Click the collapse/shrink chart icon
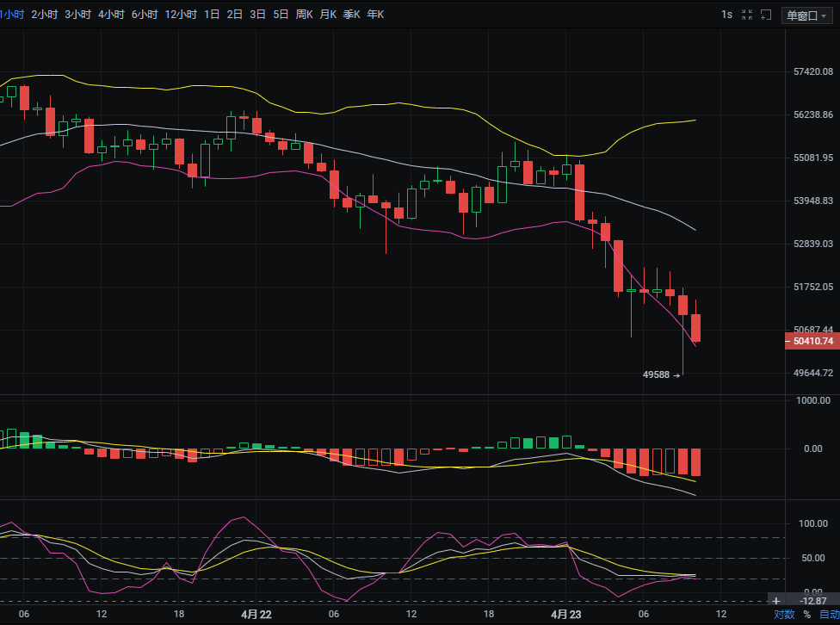This screenshot has height=625, width=840. tap(745, 15)
